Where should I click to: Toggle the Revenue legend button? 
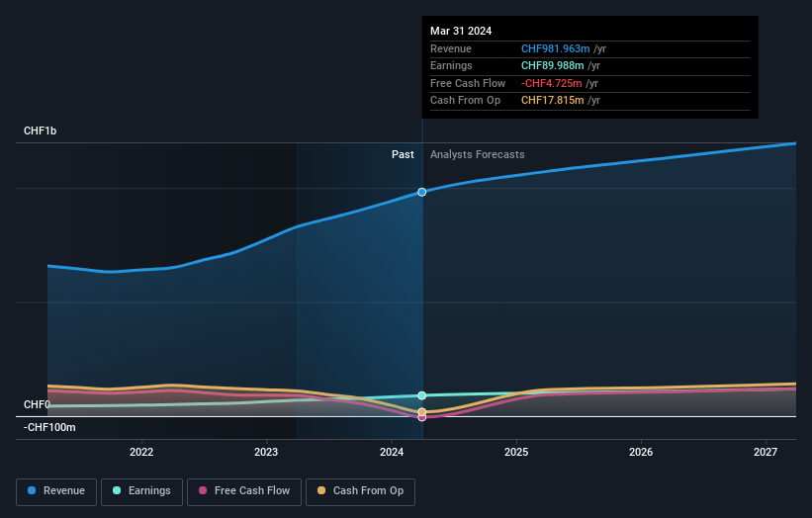tap(56, 491)
